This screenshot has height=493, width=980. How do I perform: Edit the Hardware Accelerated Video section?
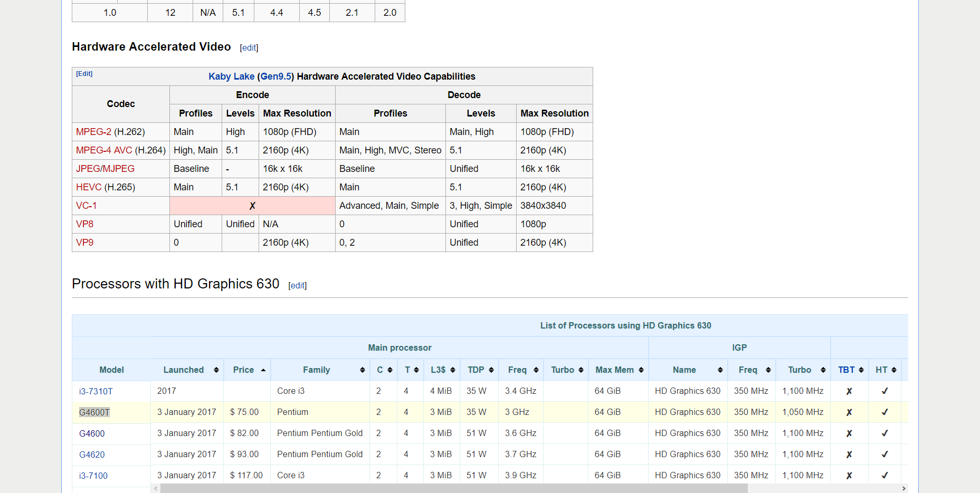click(249, 47)
